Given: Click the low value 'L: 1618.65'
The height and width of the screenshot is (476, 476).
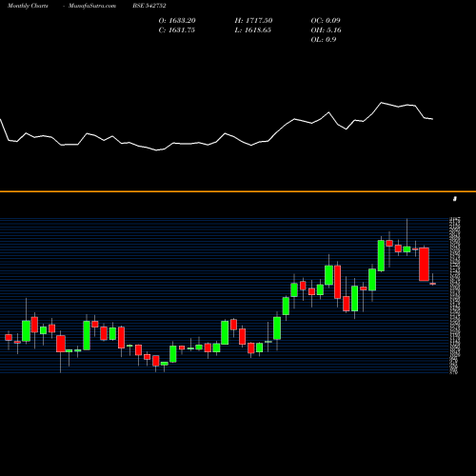Looking at the screenshot, I should 253,30.
